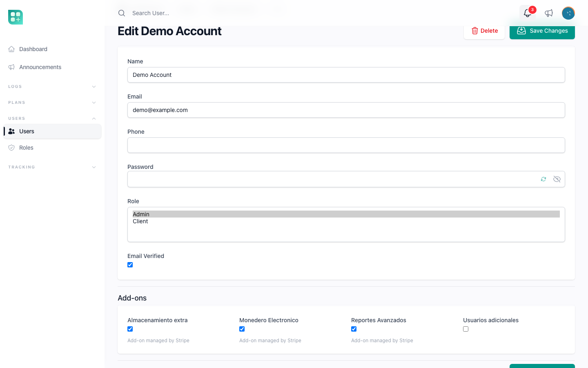The height and width of the screenshot is (368, 588).
Task: Expand the LOGS sidebar section
Action: [x=52, y=87]
